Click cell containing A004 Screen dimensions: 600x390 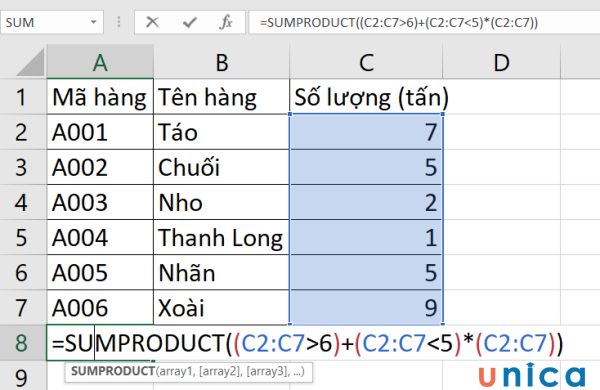100,238
